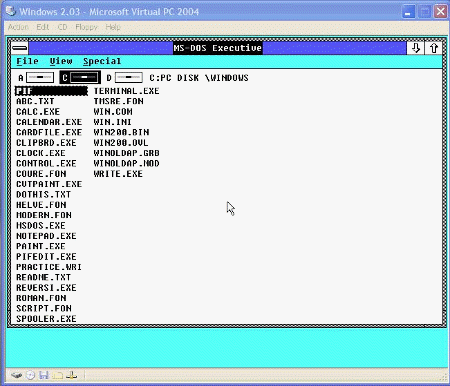Select WRITE.EXE in the file list
Viewport: 450px width, 386px height.
(x=118, y=174)
